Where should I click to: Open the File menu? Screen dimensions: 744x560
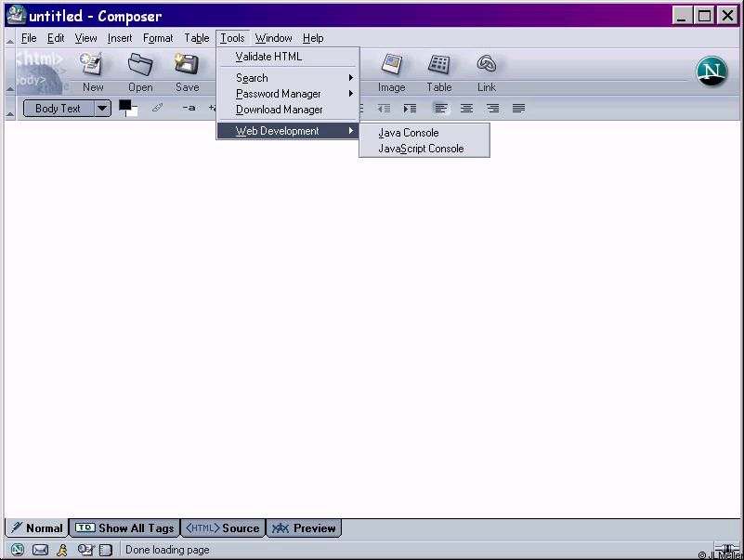point(29,38)
